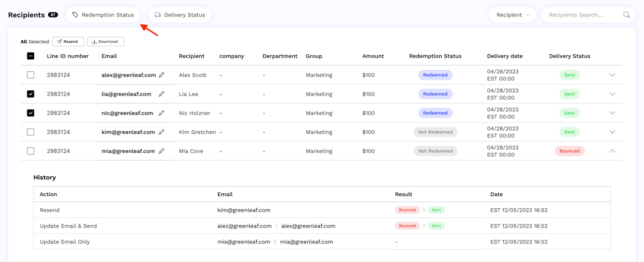Check the box for Alex Scott's row

point(31,75)
